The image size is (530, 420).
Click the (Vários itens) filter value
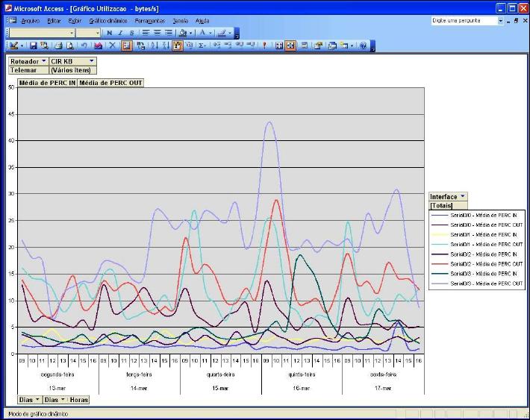pyautogui.click(x=72, y=70)
